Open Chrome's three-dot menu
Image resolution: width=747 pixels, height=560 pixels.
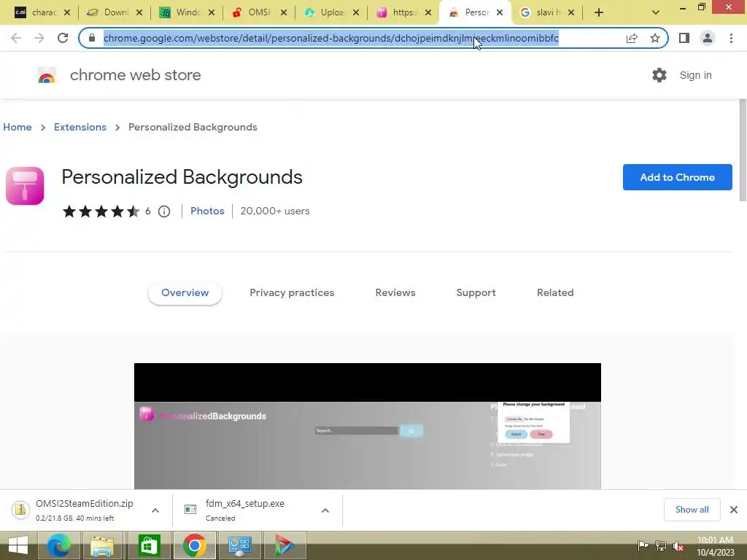pos(731,38)
